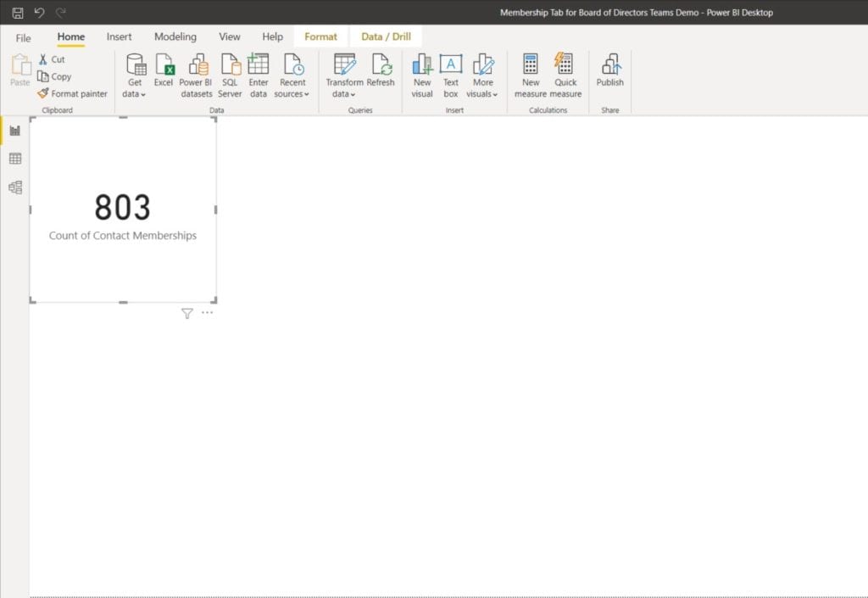Connect to Power BI datasets
The height and width of the screenshot is (598, 868).
pyautogui.click(x=196, y=75)
